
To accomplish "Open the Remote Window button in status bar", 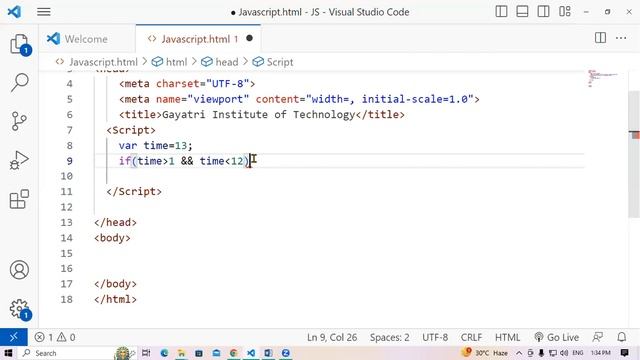I will 13,337.
